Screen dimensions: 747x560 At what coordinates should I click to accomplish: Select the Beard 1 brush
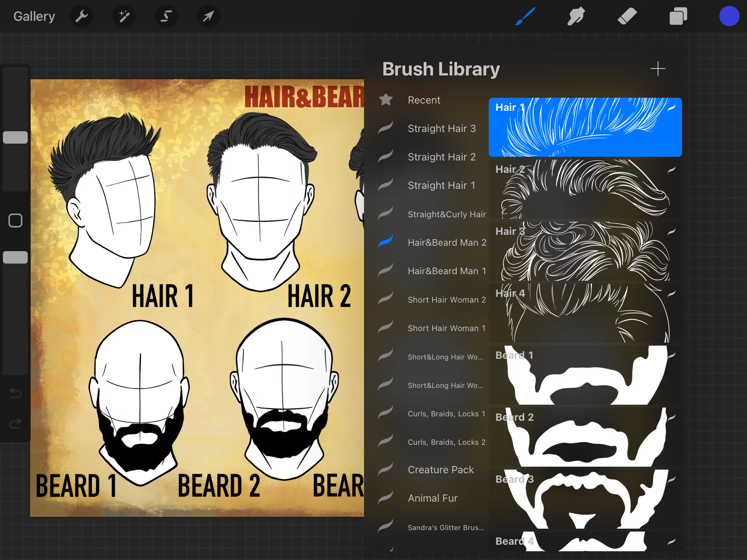pos(585,375)
